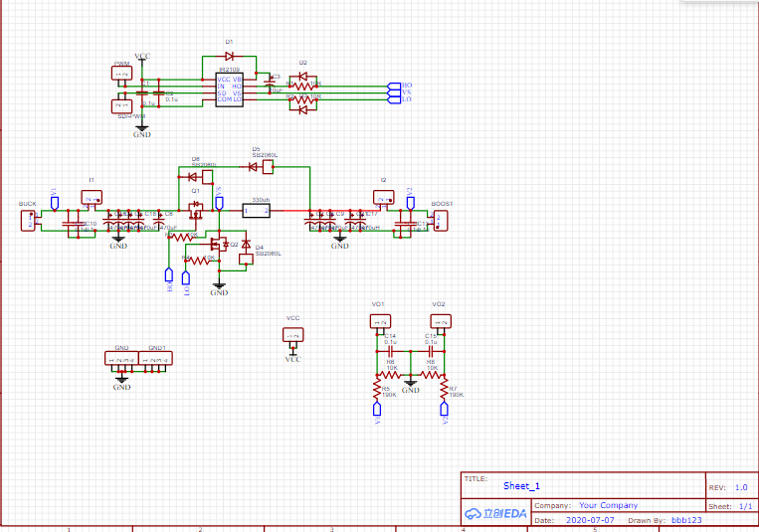Select the VO1 connector symbol
Image resolution: width=759 pixels, height=532 pixels.
pyautogui.click(x=380, y=321)
